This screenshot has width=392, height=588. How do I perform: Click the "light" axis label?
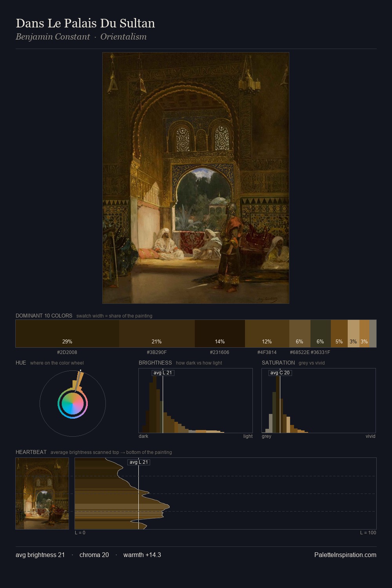(x=248, y=436)
